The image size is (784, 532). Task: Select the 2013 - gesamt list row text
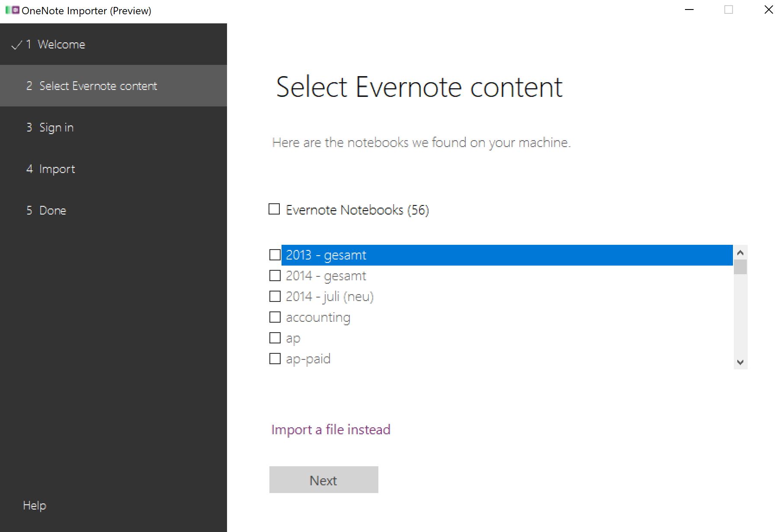(326, 255)
